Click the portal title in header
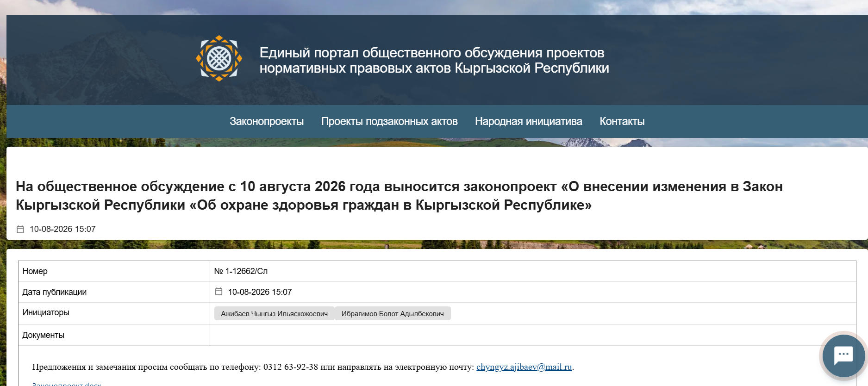Viewport: 868px width, 386px height. [434, 60]
